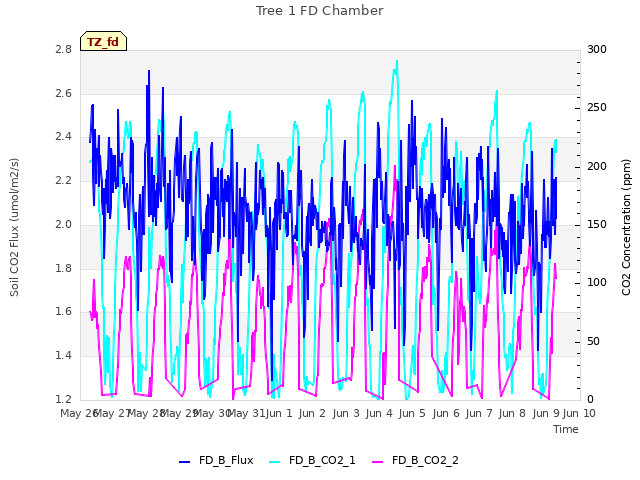Click the CO2 Concentration (ppm) axis title
Image resolution: width=640 pixels, height=480 pixels.
pos(626,227)
